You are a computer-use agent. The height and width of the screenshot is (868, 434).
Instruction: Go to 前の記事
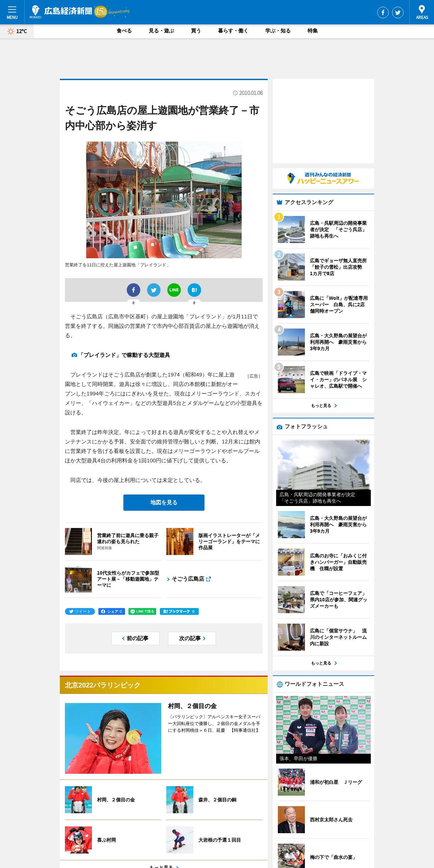[x=136, y=638]
